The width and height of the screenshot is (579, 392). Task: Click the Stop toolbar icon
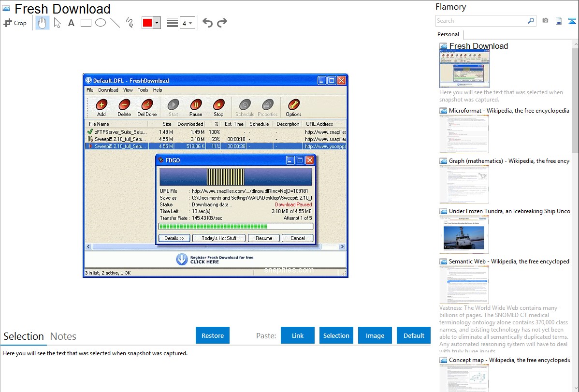[x=218, y=107]
